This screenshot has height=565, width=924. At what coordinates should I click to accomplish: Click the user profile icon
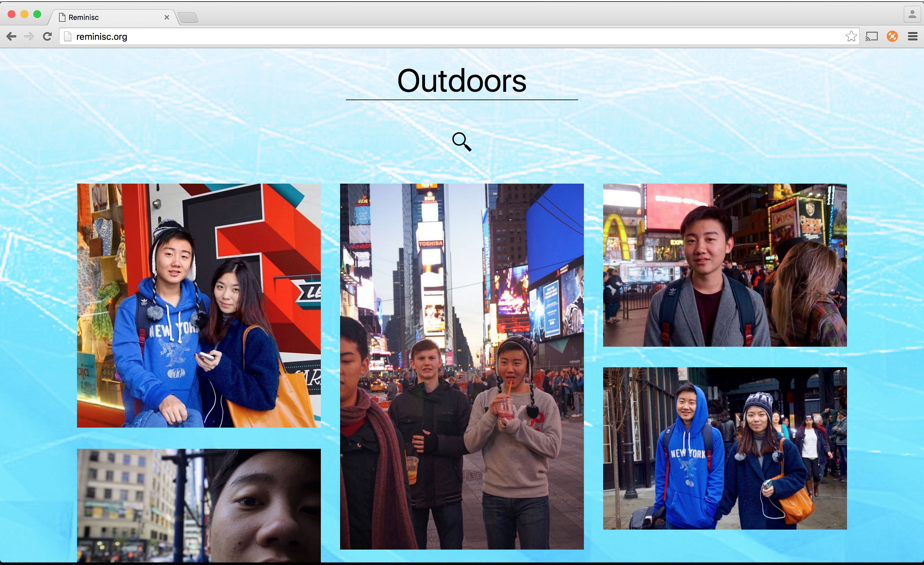coord(912,14)
